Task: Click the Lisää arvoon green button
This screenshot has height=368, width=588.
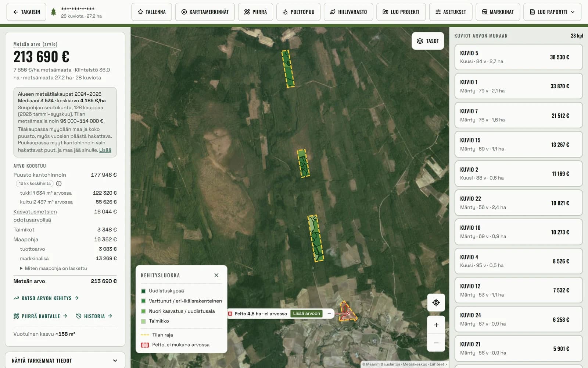Action: (x=306, y=314)
